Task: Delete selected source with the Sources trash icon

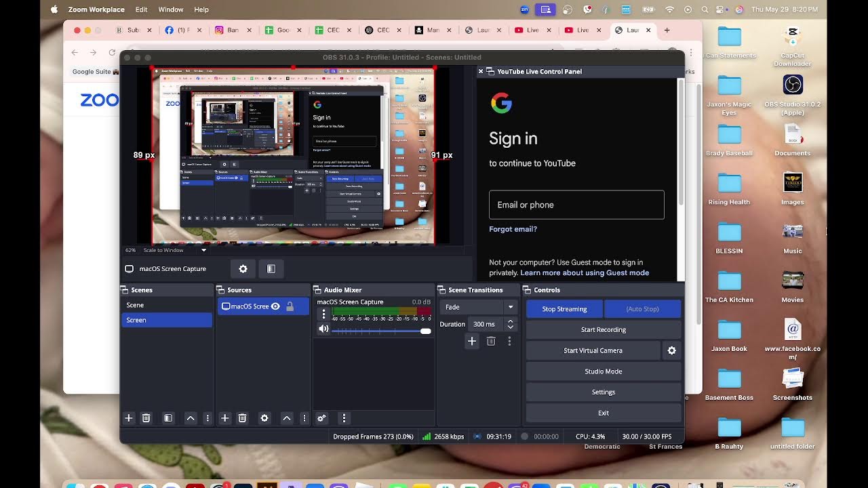Action: tap(242, 418)
